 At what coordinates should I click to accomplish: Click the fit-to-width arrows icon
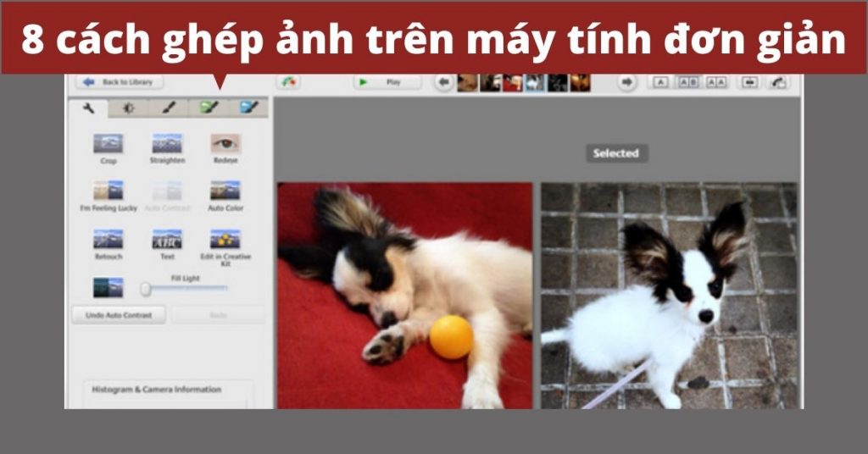[749, 82]
